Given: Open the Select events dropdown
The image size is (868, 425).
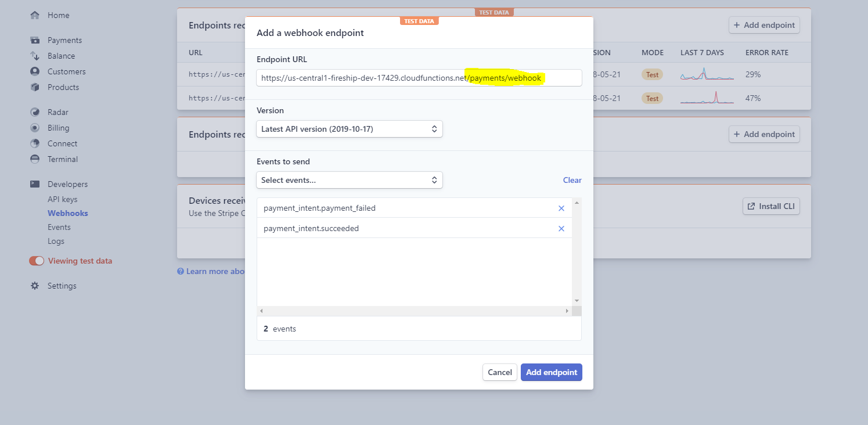Looking at the screenshot, I should [349, 180].
